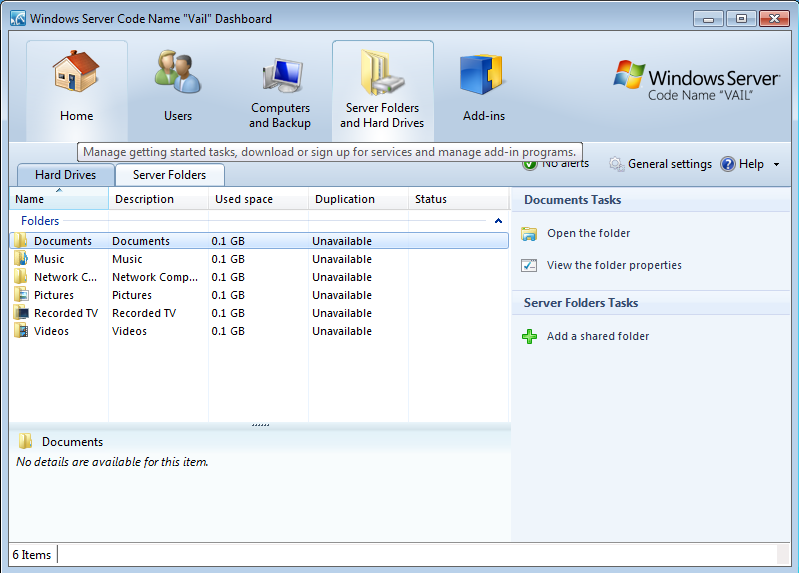Sort by the Duplication column header
This screenshot has width=799, height=573.
pos(358,199)
